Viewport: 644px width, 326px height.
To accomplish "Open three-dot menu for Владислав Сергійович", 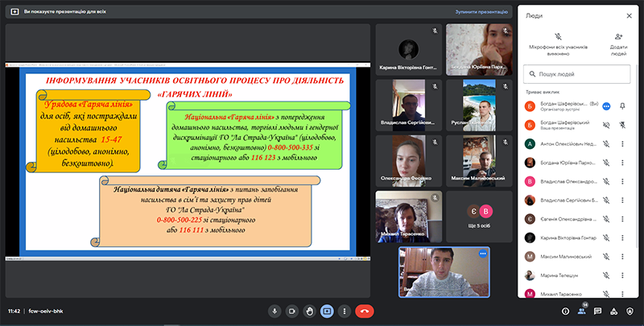I will (x=622, y=200).
